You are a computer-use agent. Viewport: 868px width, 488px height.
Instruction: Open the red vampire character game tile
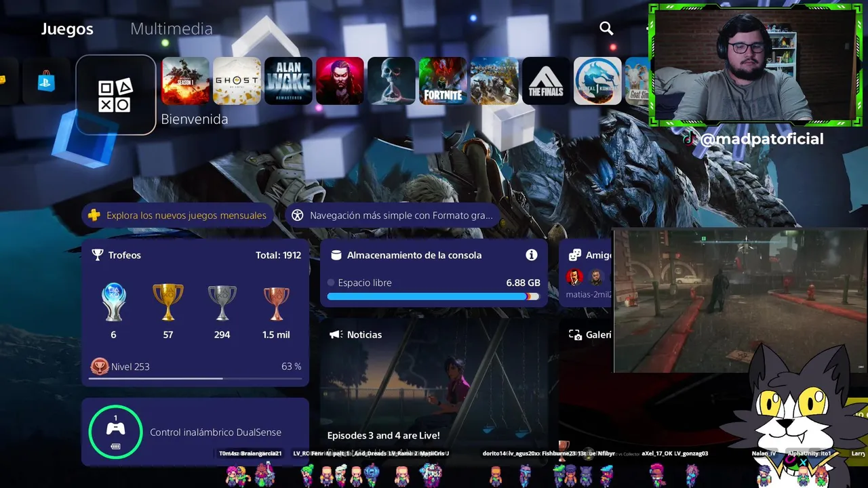pos(340,81)
